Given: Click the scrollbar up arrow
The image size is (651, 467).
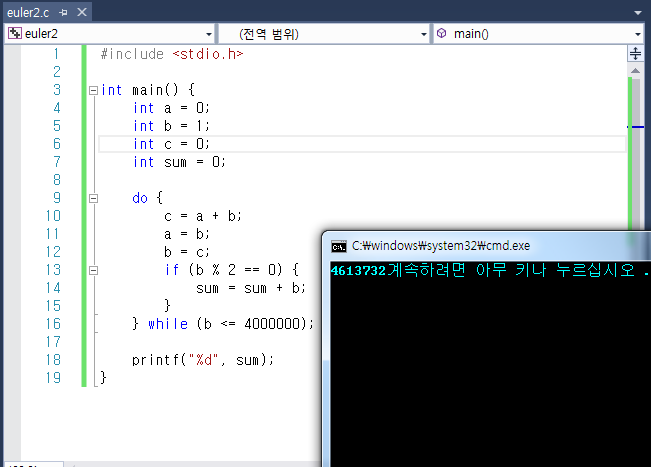Looking at the screenshot, I should click(x=635, y=71).
